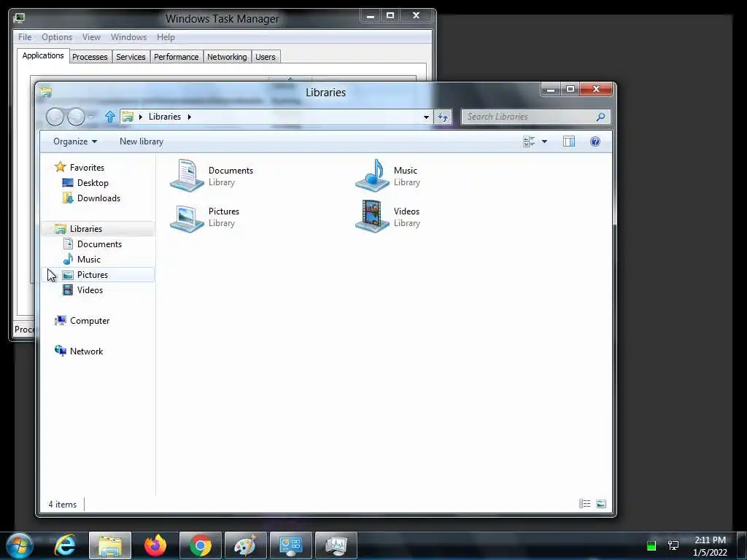Open Options menu in Task Manager
This screenshot has width=747, height=560.
(57, 37)
